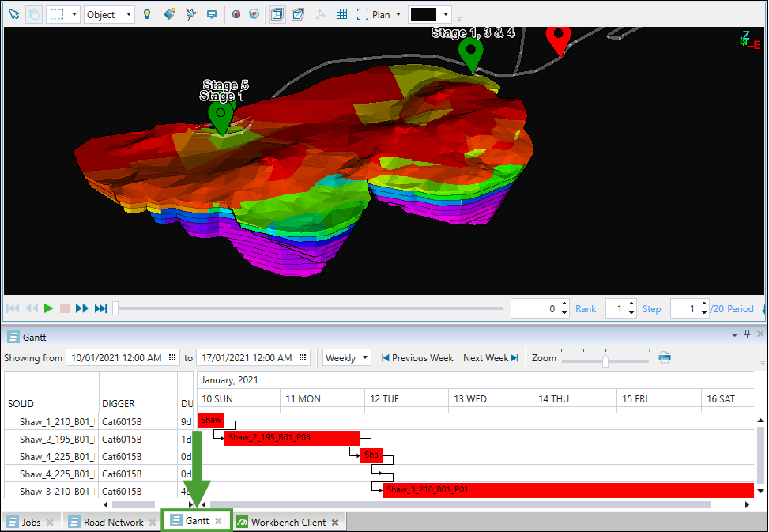
Task: Toggle the wireframe cube view
Action: click(298, 14)
